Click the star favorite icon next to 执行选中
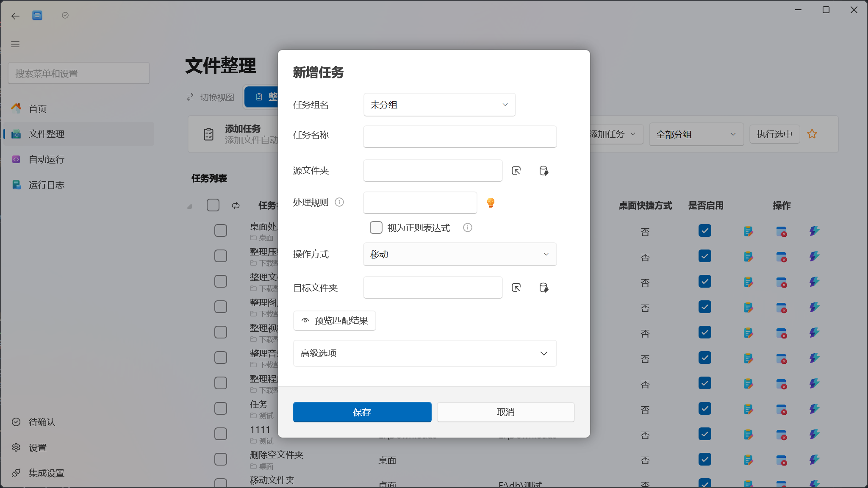Screen dimensions: 868x488 tap(812, 134)
